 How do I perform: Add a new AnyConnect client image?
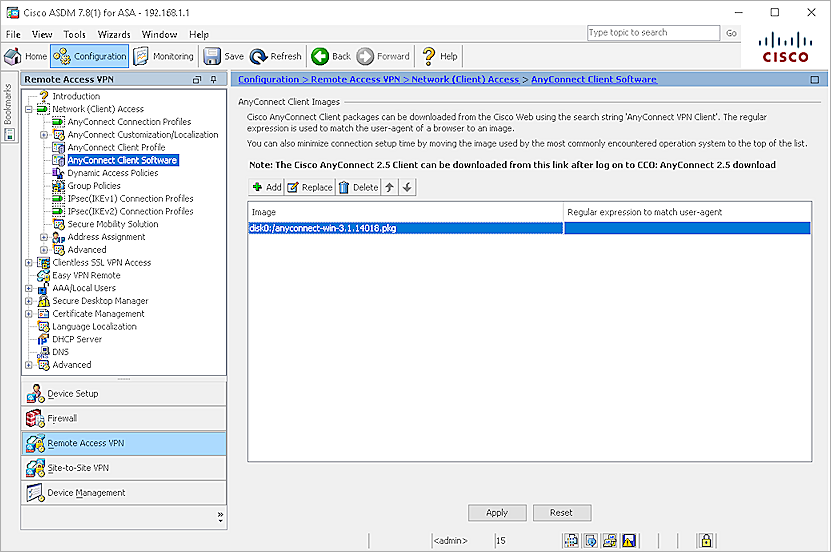click(x=266, y=187)
